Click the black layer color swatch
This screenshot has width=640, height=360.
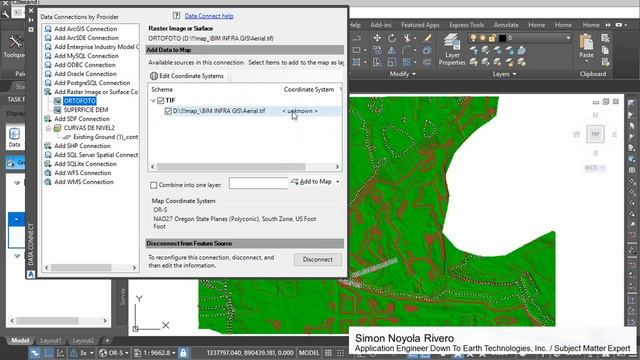[502, 38]
